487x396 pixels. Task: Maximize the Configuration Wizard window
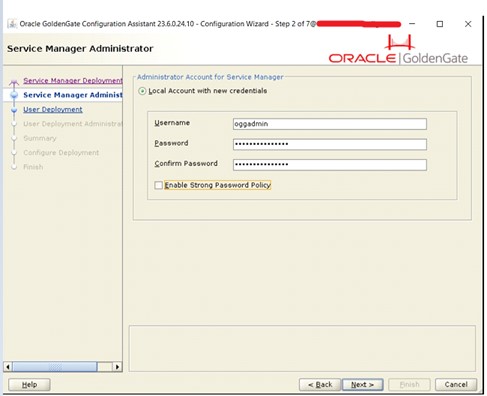tap(440, 24)
